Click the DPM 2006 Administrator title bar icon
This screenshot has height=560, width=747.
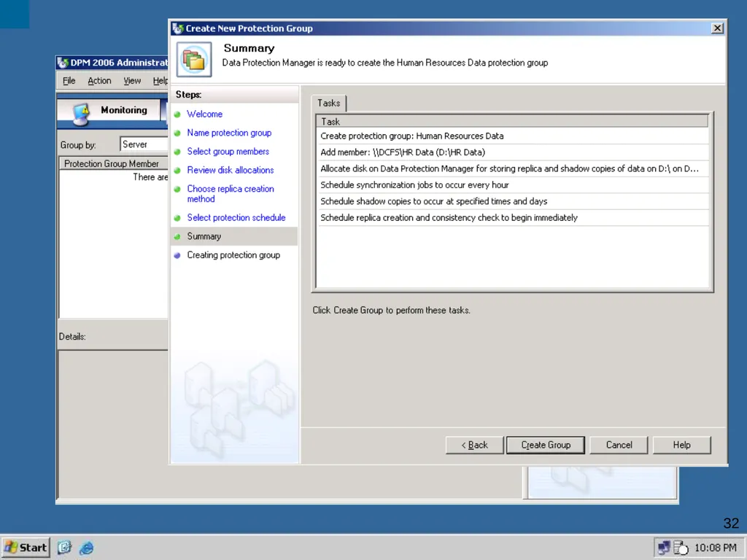(63, 63)
